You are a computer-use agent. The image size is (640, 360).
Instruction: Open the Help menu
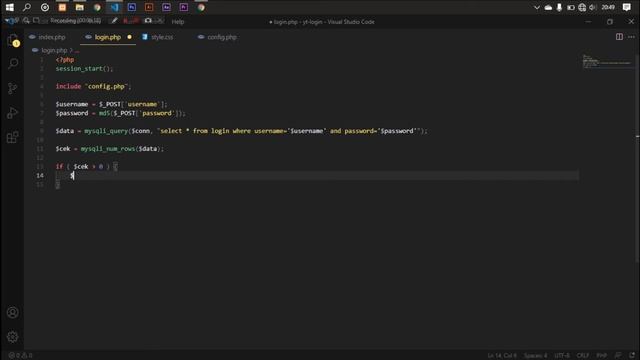coord(178,22)
